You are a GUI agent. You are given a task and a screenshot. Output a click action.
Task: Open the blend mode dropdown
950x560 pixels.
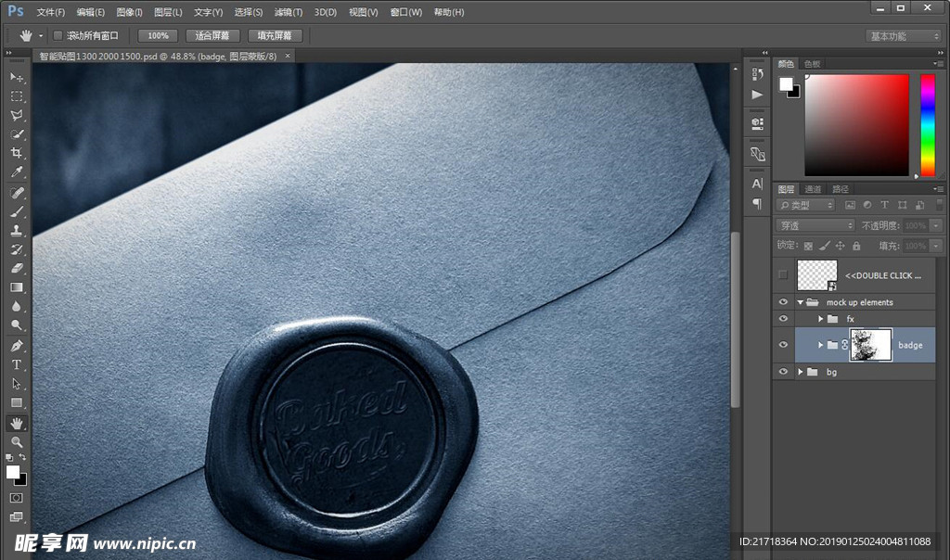[815, 225]
